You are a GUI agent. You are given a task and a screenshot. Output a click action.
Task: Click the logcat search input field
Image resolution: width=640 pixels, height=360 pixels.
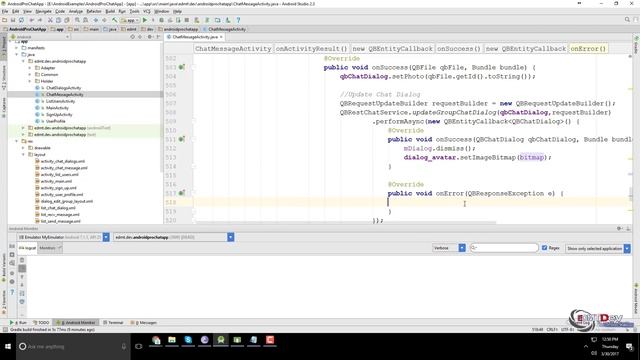504,248
